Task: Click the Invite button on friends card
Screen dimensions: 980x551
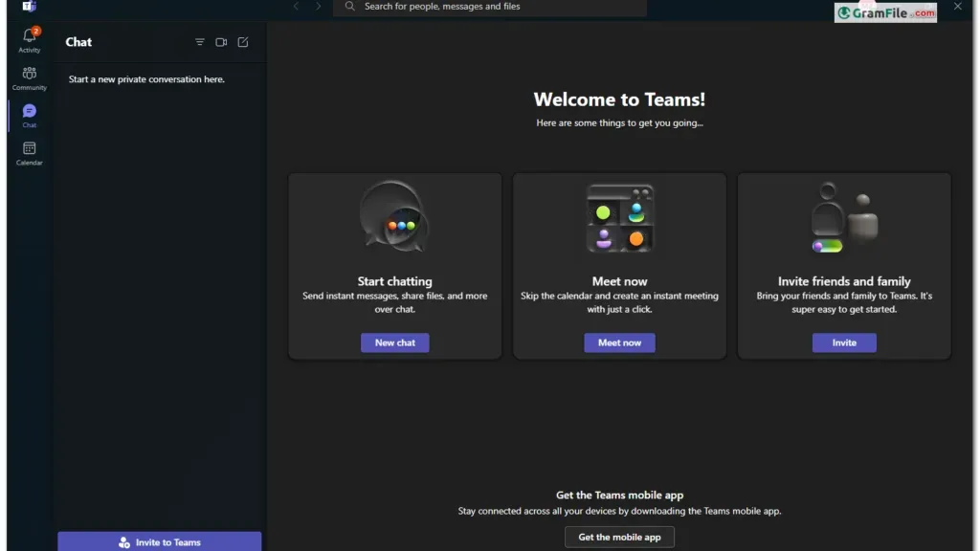Action: coord(844,342)
